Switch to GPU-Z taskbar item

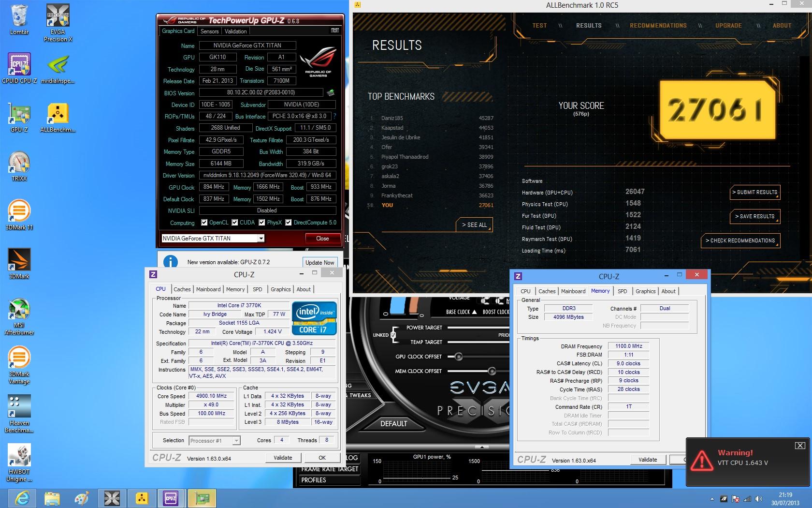(202, 498)
